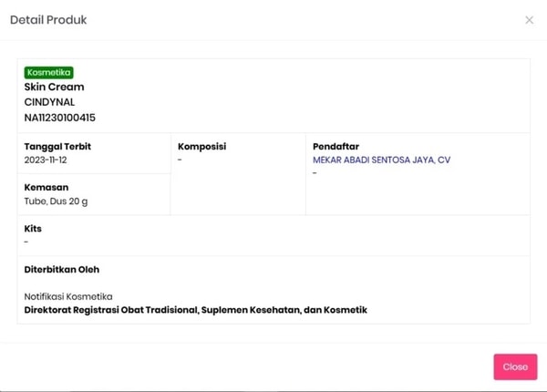Click the green Kosmetika badge
The image size is (547, 392).
click(49, 72)
